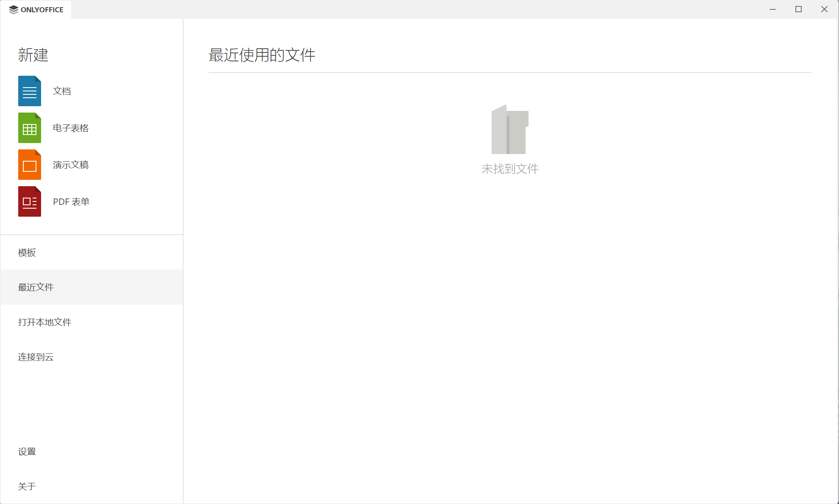The image size is (839, 504).
Task: Select the 最近文件 sidebar item
Action: (x=36, y=287)
